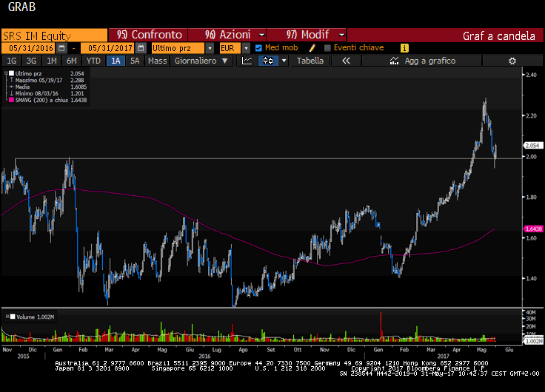Select the line chart type icon
This screenshot has height=392, width=545.
248,61
